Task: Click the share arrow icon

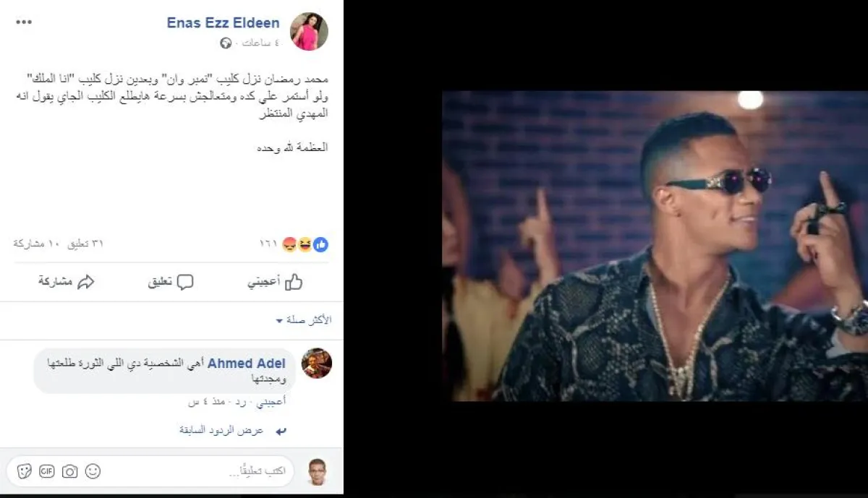Action: coord(85,283)
